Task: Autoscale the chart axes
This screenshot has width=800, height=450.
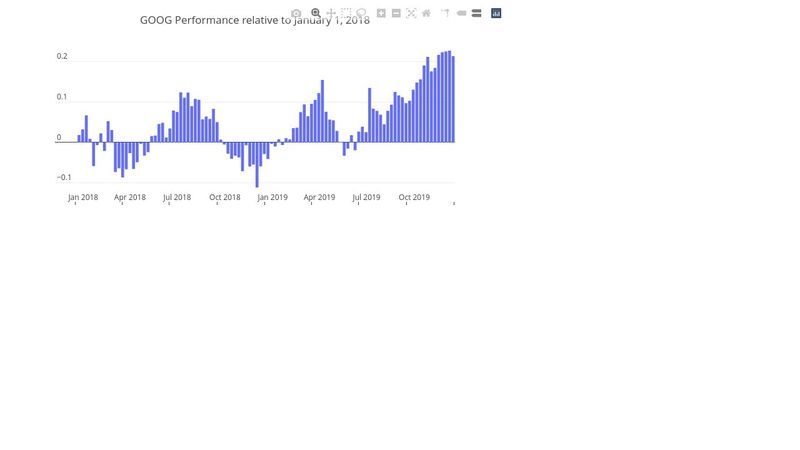Action: (x=411, y=13)
